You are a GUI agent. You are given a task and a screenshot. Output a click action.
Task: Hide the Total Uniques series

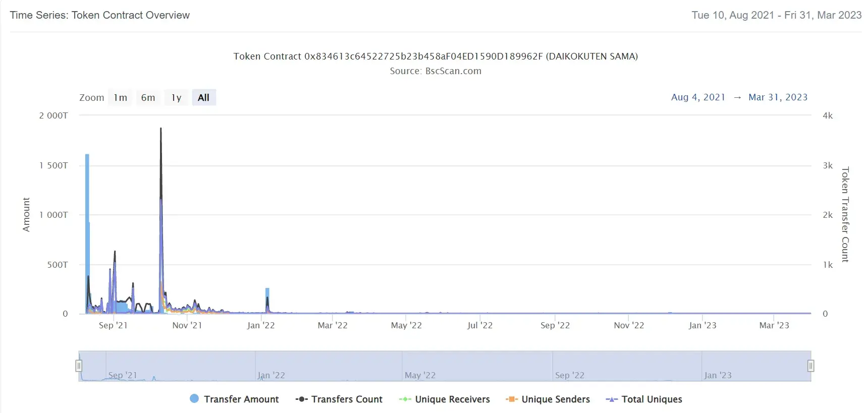pyautogui.click(x=652, y=399)
